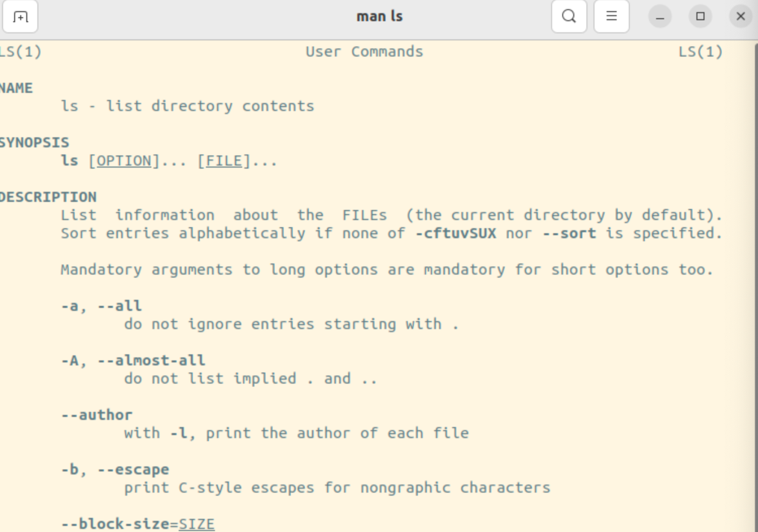
Task: Open the terminal search tool
Action: pyautogui.click(x=569, y=17)
